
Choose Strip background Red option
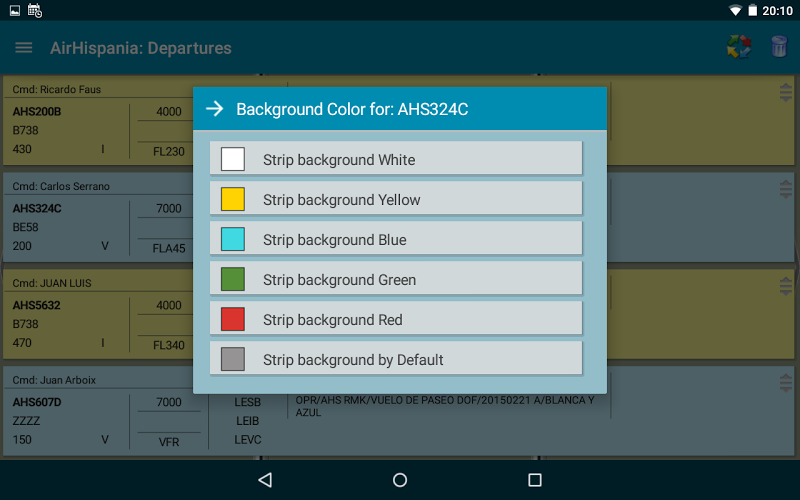(x=396, y=318)
